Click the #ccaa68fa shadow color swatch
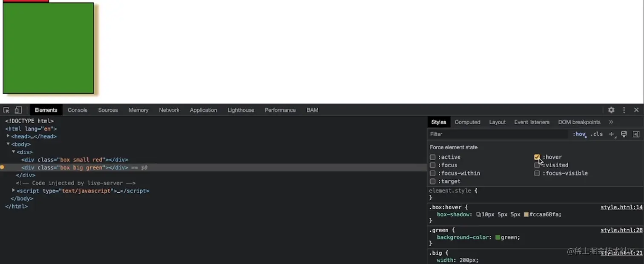 pos(526,215)
